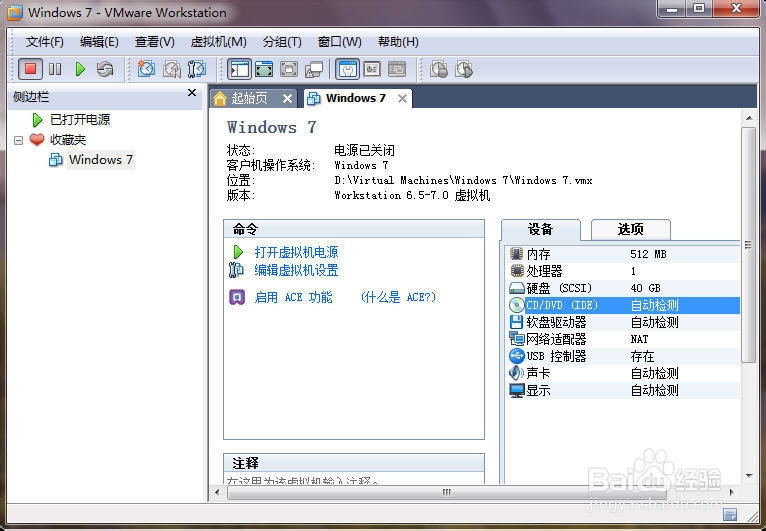Select the USB 控制器 device row
766x531 pixels.
click(623, 356)
